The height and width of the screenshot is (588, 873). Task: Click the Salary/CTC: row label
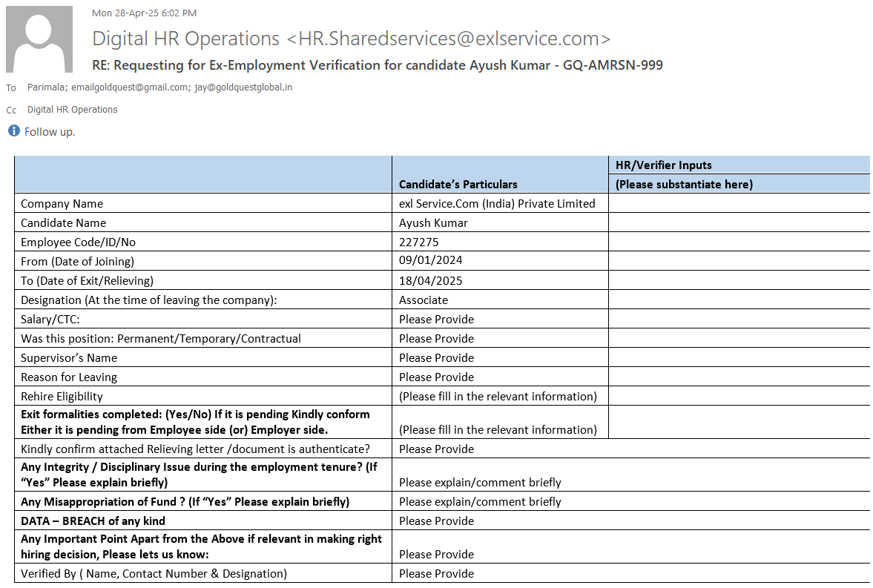coord(50,320)
